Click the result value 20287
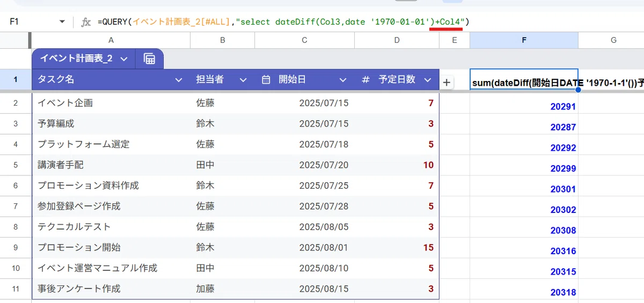Viewport: 644px width, 303px height. pos(563,127)
